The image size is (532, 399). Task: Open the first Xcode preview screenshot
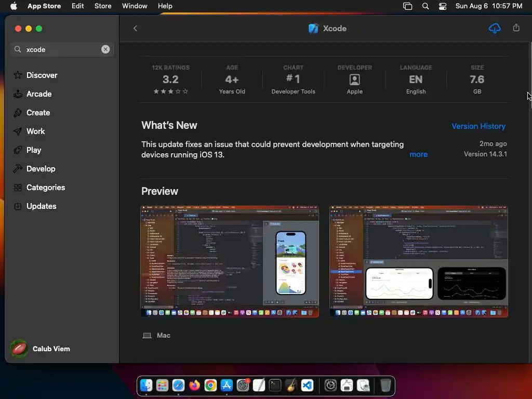[x=230, y=261]
